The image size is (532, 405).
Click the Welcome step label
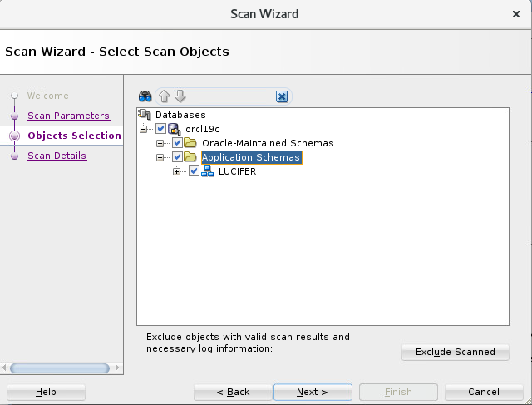[x=48, y=96]
